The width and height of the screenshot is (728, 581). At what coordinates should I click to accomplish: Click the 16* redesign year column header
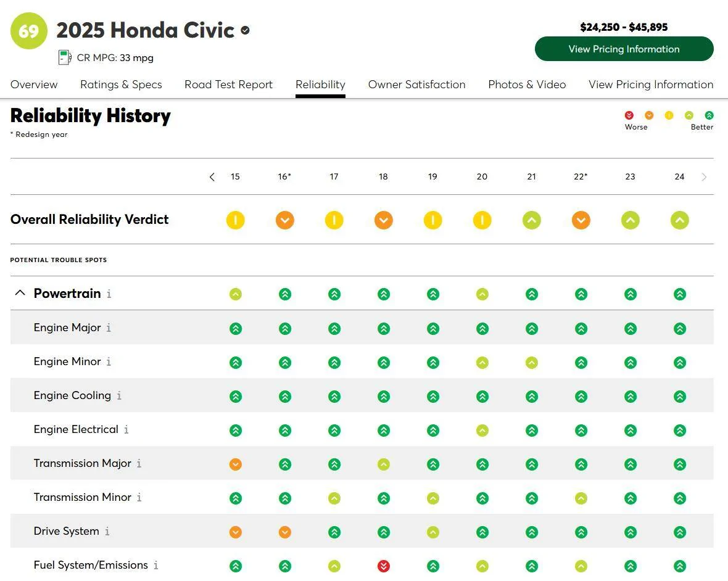[284, 177]
